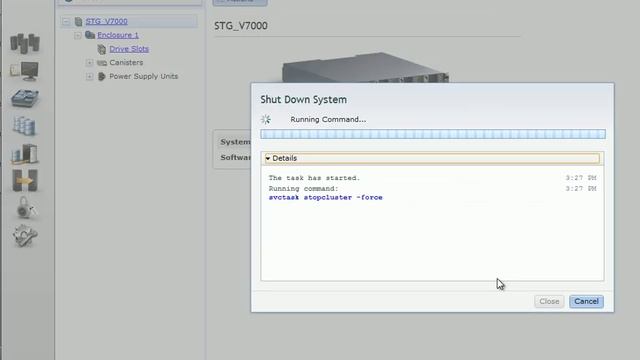Open the Drive Slots link
This screenshot has width=640, height=360.
pos(129,49)
